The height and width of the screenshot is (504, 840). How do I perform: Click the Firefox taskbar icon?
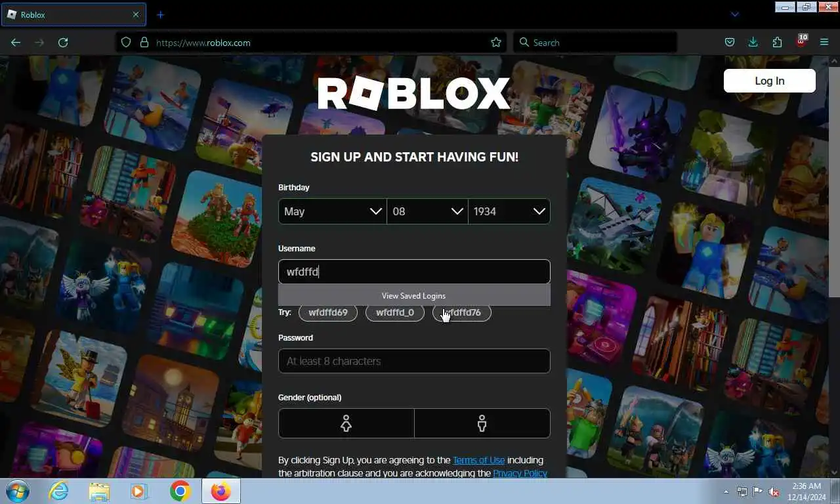[x=221, y=491]
